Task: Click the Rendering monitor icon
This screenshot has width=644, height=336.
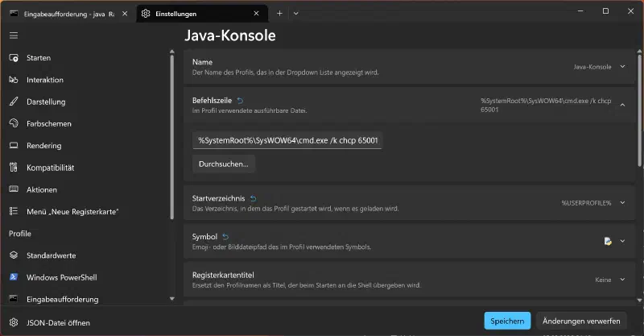Action: tap(14, 146)
